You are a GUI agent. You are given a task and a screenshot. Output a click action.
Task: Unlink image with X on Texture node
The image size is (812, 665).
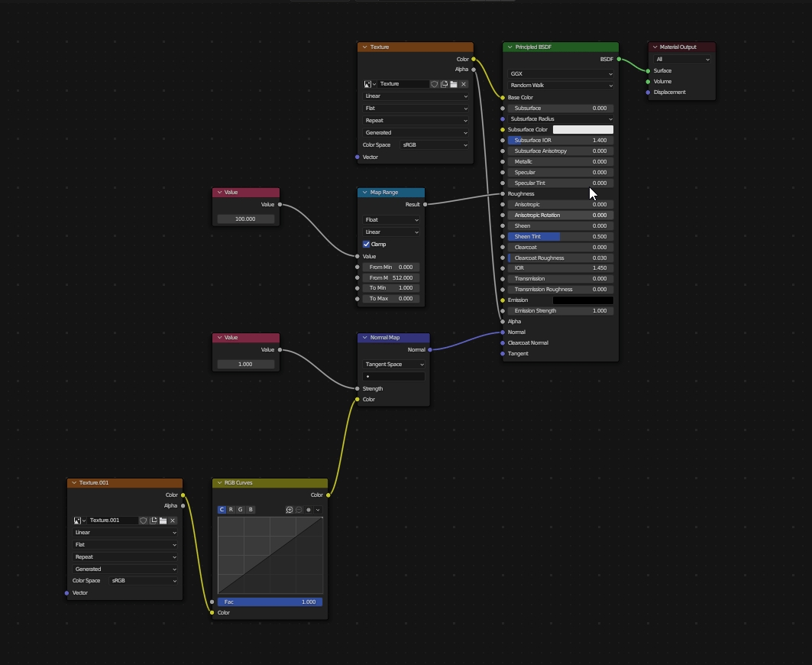pos(464,84)
